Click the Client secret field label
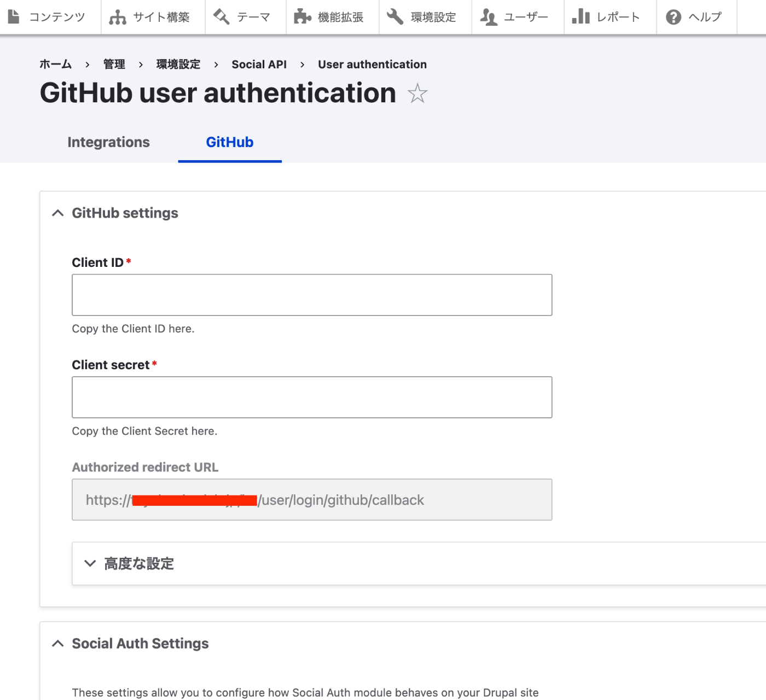 pyautogui.click(x=111, y=365)
